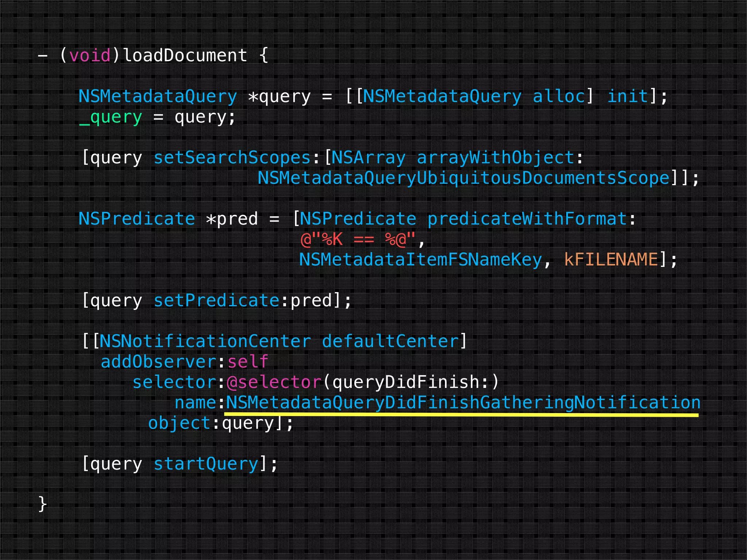This screenshot has height=560, width=747.
Task: Click the "*pred" variable declaration
Action: coord(232,219)
